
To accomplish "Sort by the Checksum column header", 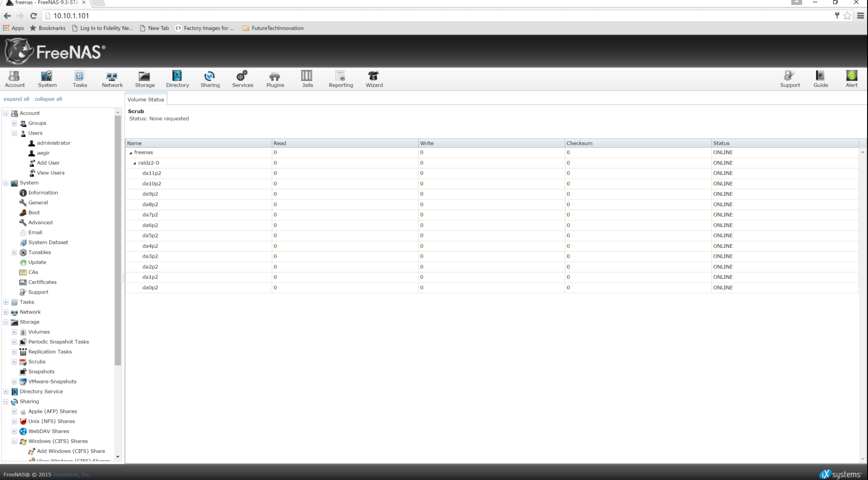I will (638, 143).
